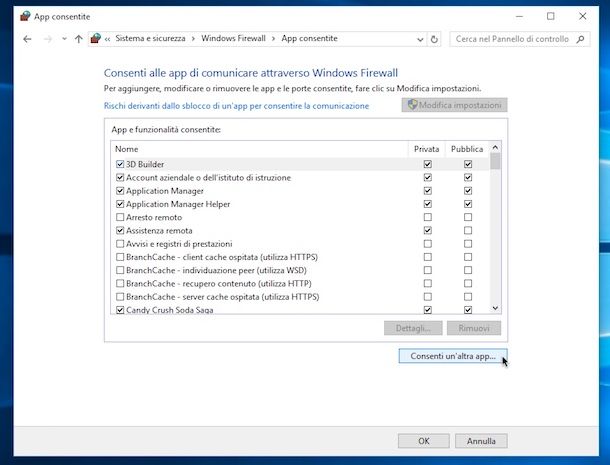
Task: Click the double chevron before Sistema e sicurezza
Action: point(107,39)
